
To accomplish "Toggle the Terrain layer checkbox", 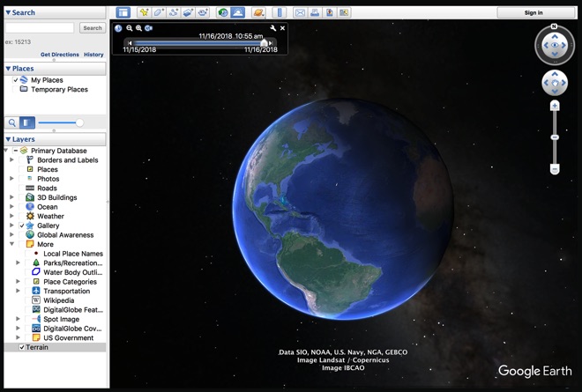I will (22, 348).
